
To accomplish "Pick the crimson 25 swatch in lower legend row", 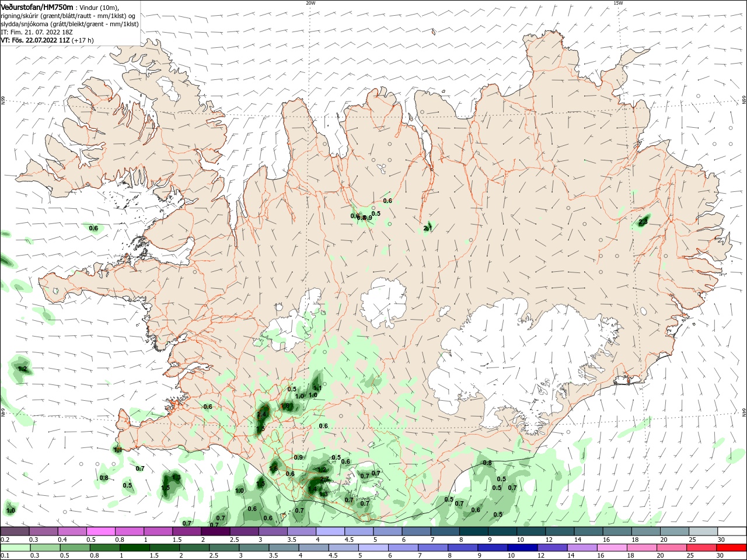I will 702,548.
